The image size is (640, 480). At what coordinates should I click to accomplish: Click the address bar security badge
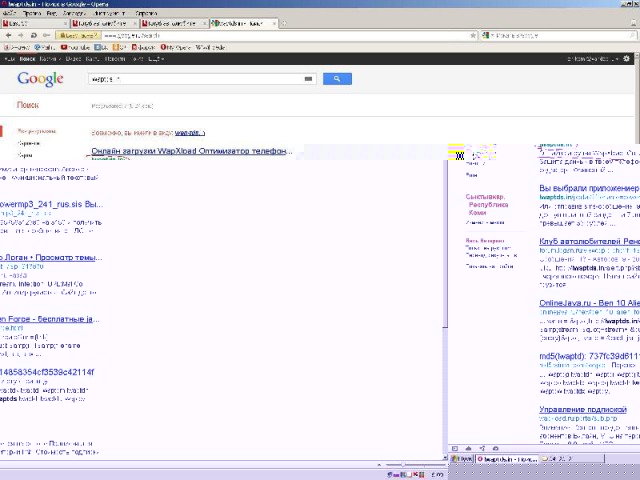78,36
